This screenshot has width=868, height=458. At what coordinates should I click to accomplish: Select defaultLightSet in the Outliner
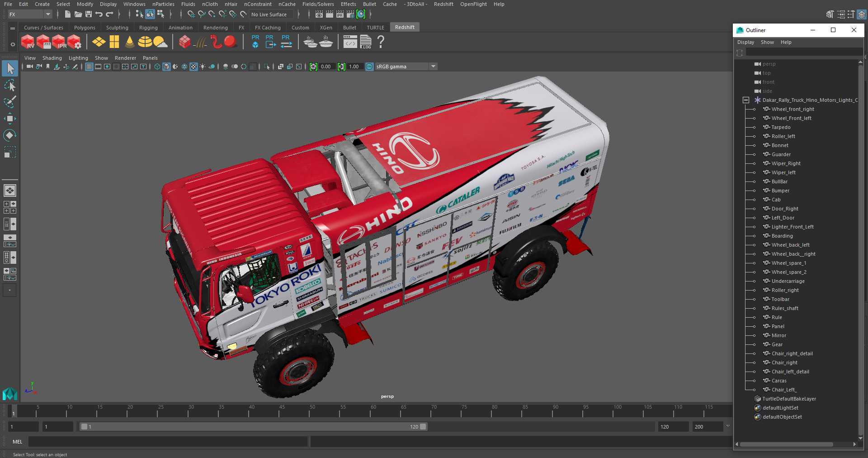click(x=780, y=408)
